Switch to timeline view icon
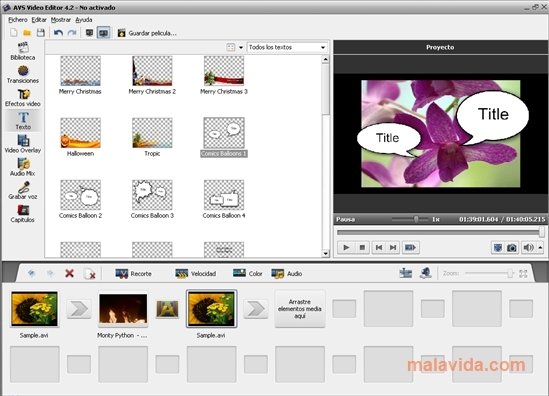 406,273
